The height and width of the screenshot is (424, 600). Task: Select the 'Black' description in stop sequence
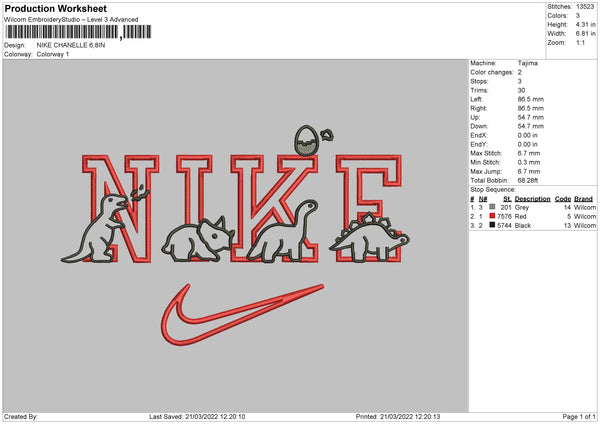(523, 226)
